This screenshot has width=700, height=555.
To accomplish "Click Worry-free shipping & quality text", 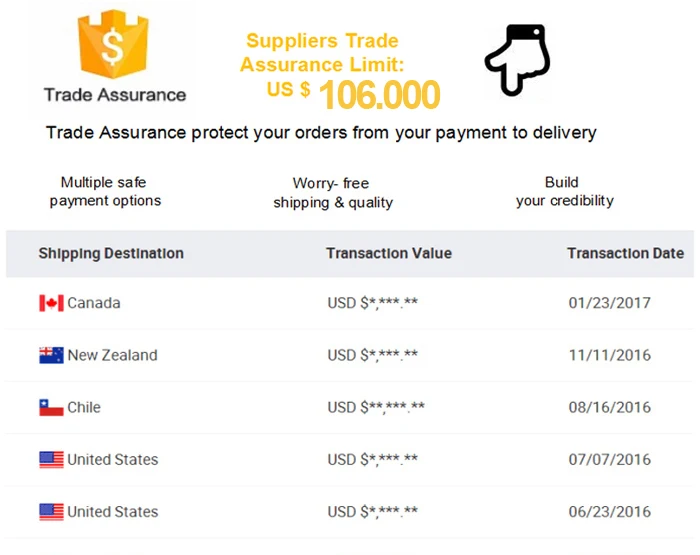I will (x=333, y=193).
